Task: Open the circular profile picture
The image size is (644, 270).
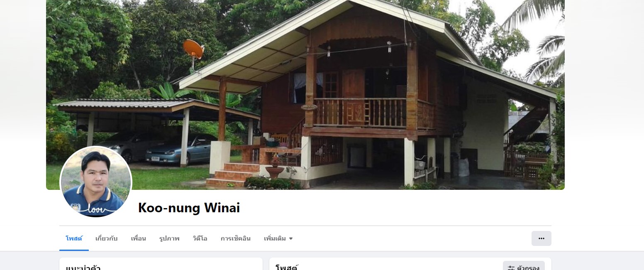Action: click(96, 182)
